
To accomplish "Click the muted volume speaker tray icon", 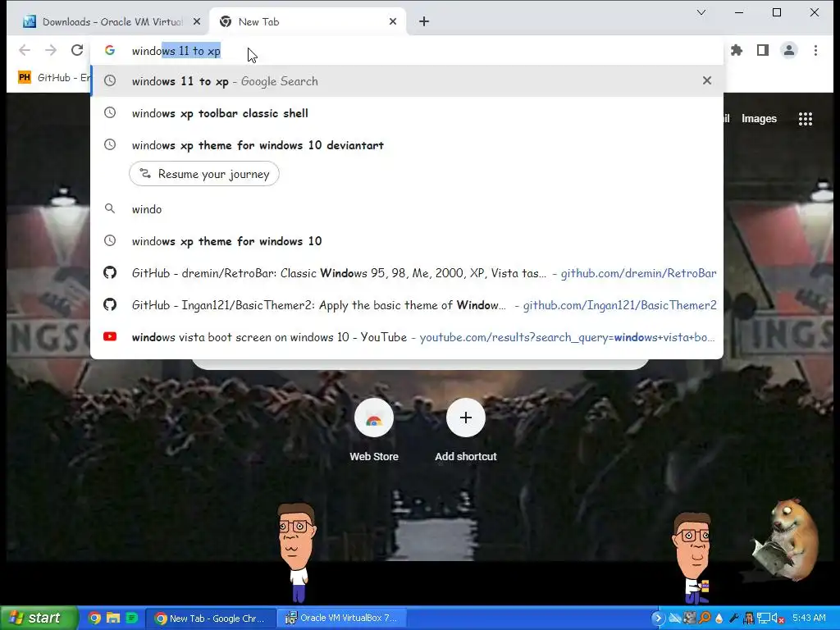I will [x=778, y=619].
